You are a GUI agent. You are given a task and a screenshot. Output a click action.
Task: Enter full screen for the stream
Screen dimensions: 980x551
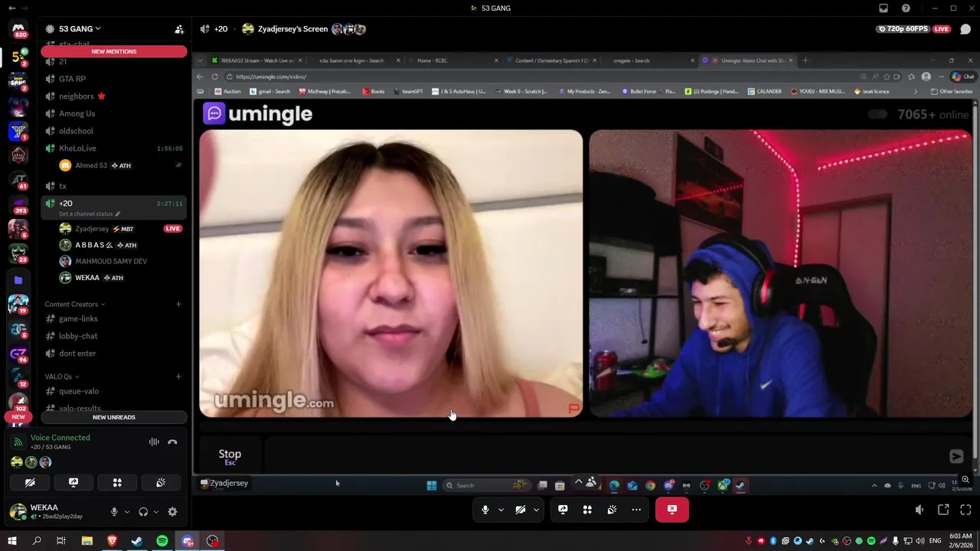[965, 510]
